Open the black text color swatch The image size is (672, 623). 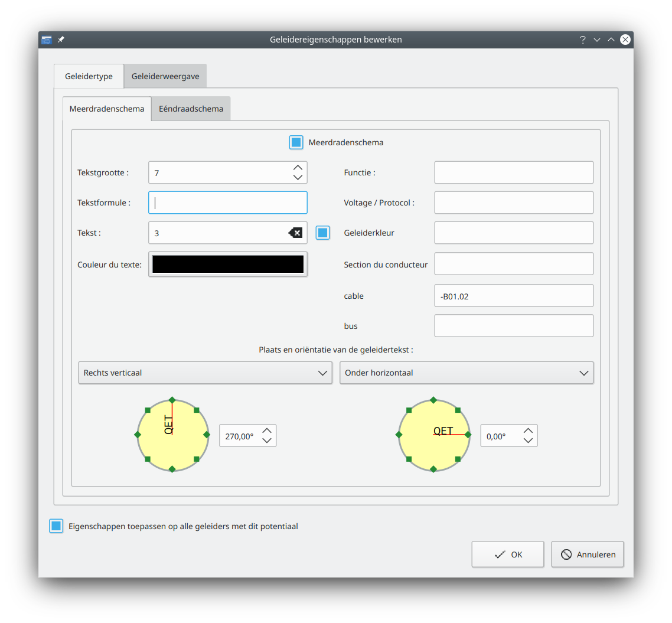(228, 264)
